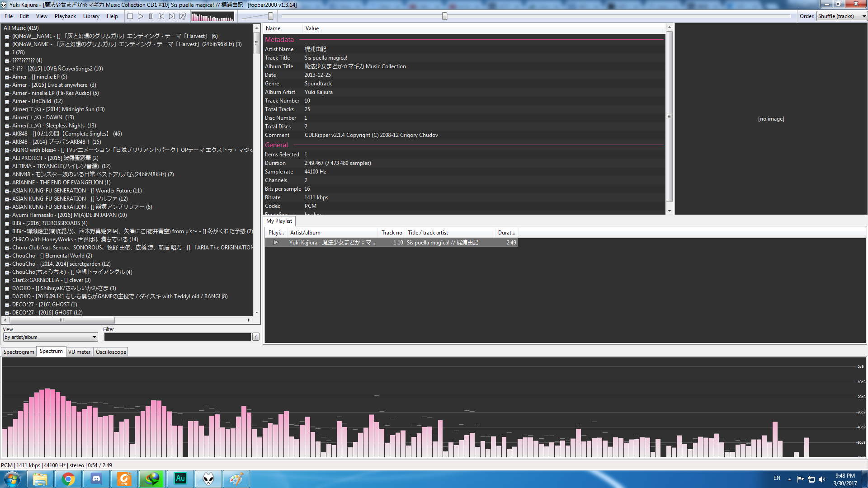The width and height of the screenshot is (868, 488).
Task: Expand ChouCho - Elemental World (2) node
Action: (7, 256)
